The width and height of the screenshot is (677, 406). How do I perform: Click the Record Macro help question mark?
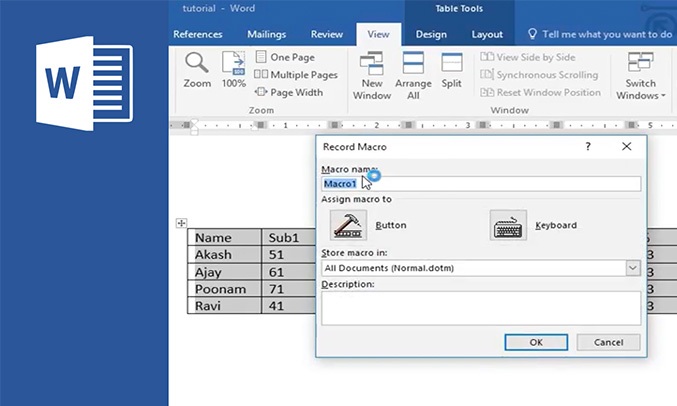587,146
